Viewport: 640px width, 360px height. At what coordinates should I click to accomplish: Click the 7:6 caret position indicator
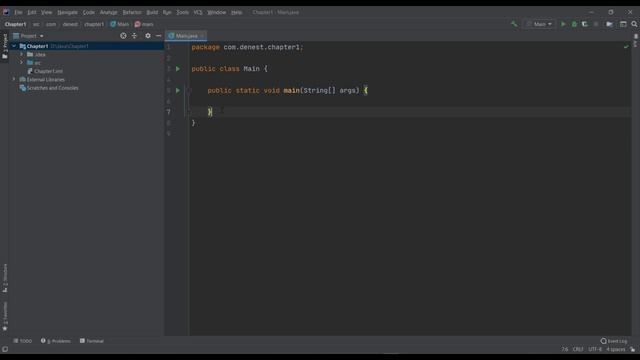point(564,349)
